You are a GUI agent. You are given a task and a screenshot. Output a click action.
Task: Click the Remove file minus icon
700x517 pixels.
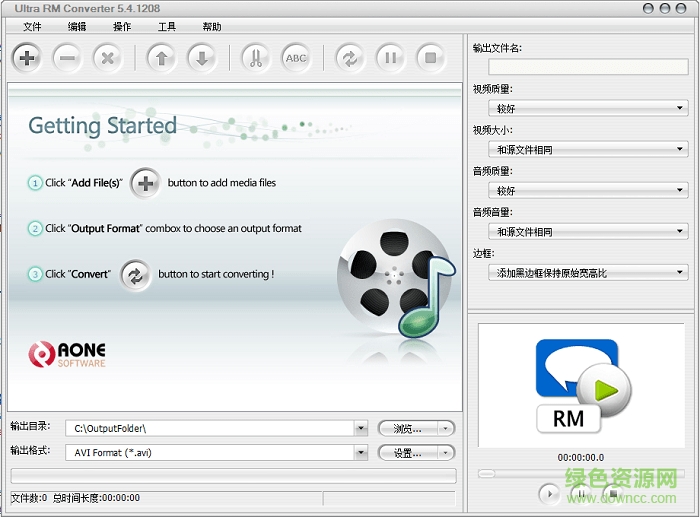tap(67, 58)
